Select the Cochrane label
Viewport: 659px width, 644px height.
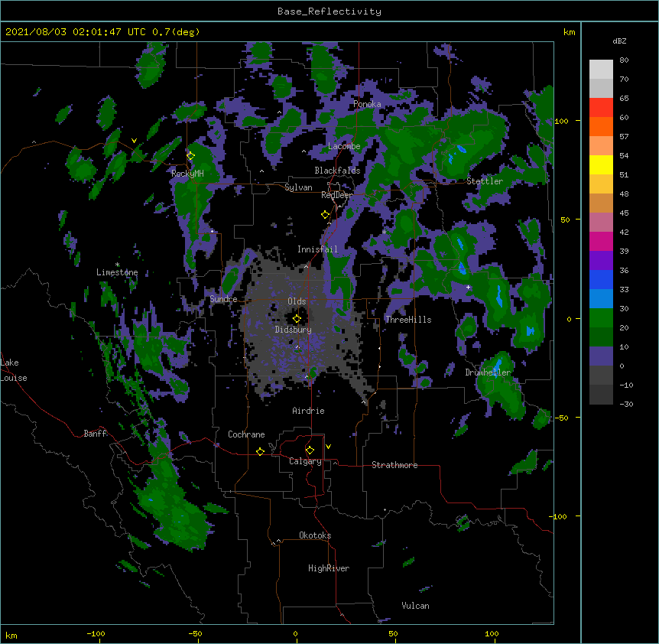tap(246, 434)
